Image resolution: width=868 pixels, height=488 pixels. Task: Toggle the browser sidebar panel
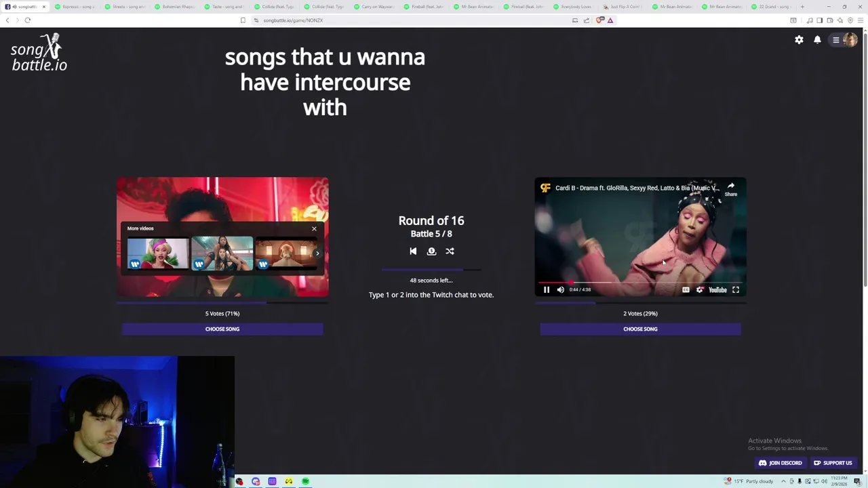point(820,20)
